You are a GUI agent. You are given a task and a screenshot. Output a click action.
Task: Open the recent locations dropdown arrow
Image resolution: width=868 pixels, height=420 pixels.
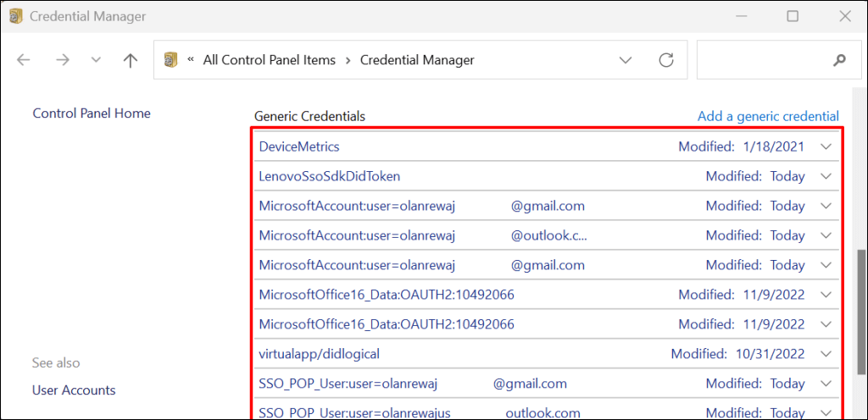tap(96, 60)
